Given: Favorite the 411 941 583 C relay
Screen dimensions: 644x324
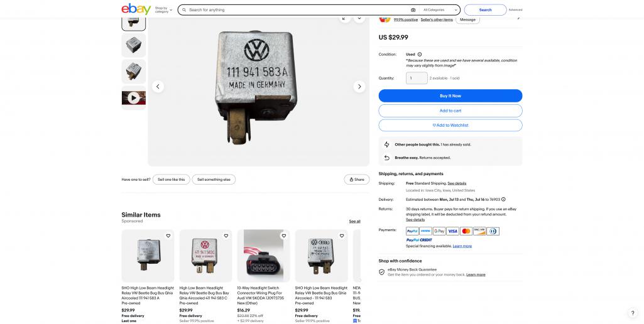Looking at the screenshot, I should 226,235.
